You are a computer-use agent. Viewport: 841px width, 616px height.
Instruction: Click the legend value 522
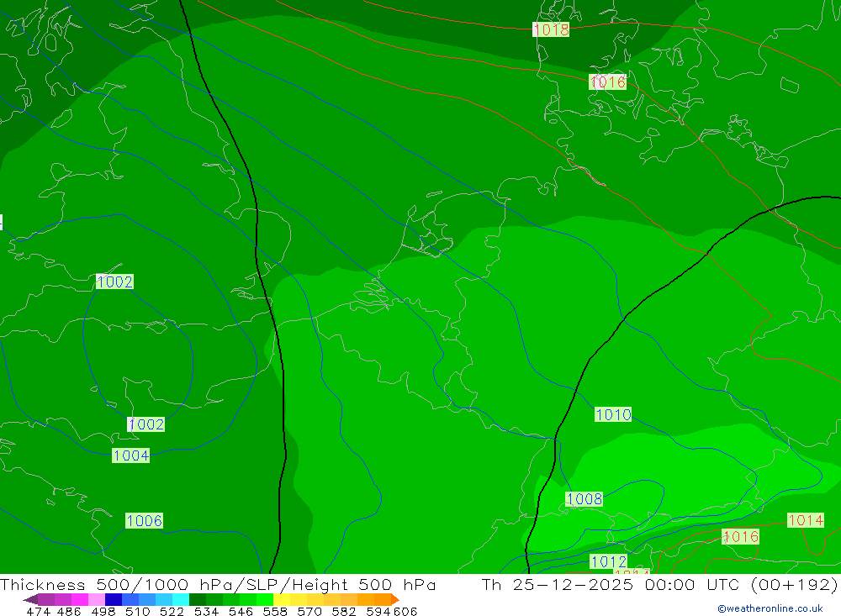click(172, 612)
